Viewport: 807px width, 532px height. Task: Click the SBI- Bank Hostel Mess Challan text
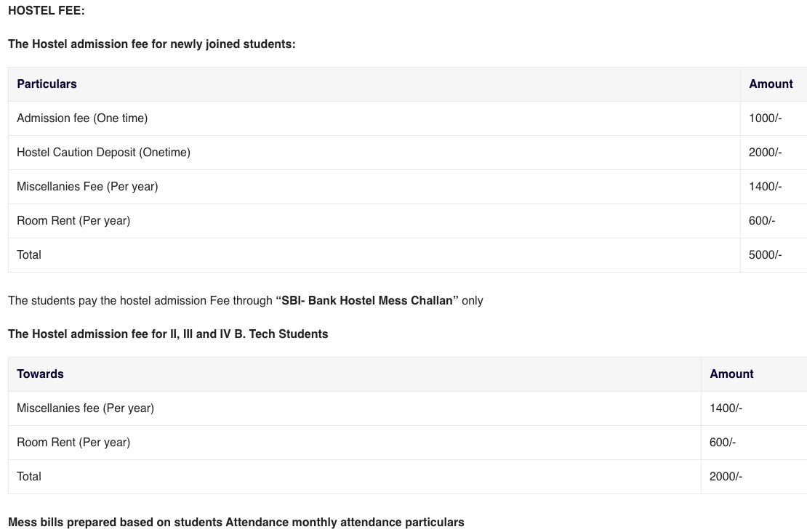tap(367, 301)
